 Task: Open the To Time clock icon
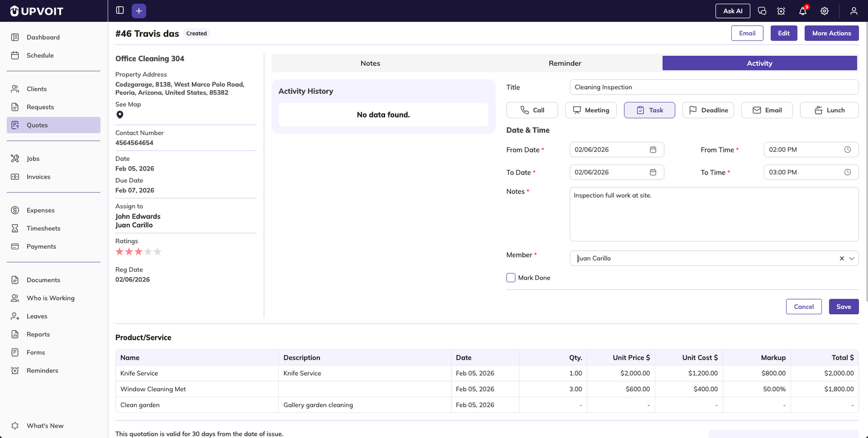click(847, 173)
